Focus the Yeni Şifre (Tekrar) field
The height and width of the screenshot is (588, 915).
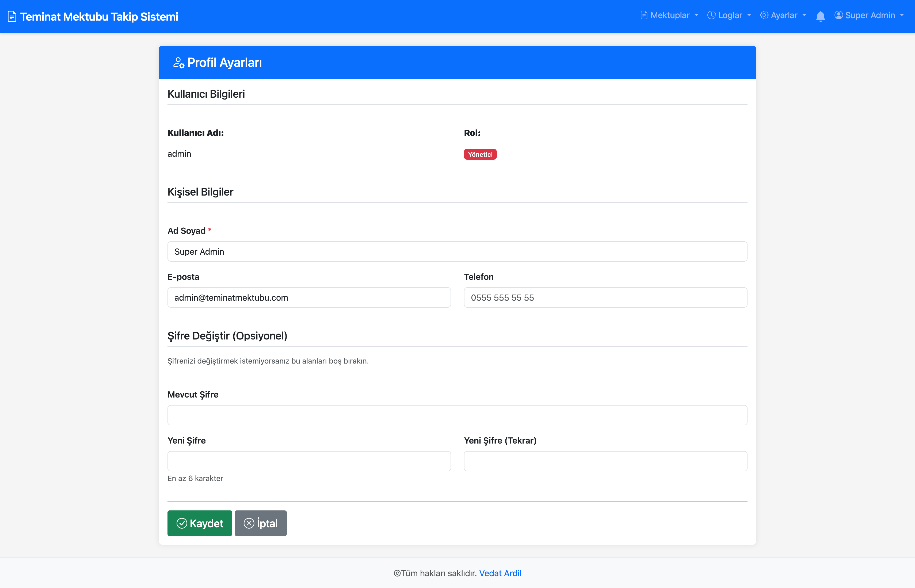(605, 461)
